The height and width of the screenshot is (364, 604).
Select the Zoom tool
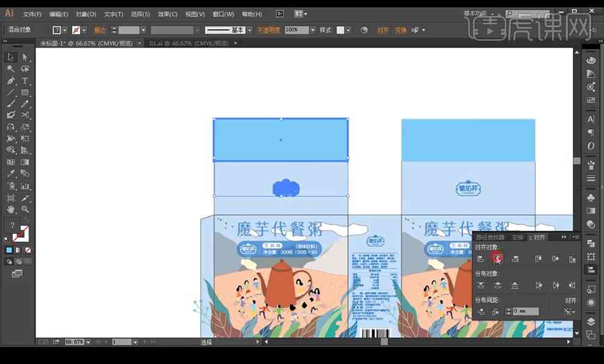click(25, 209)
